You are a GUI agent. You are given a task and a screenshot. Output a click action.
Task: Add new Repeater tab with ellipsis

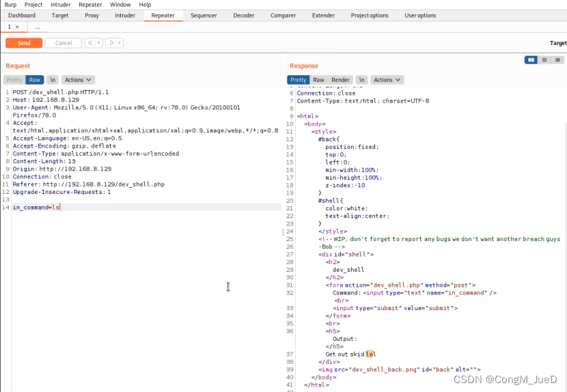(38, 27)
